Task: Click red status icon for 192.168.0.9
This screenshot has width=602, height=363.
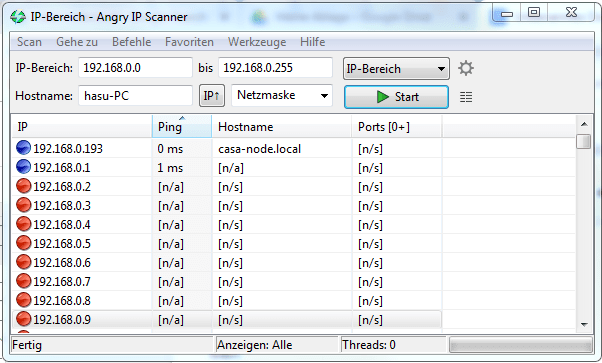Action: point(23,319)
